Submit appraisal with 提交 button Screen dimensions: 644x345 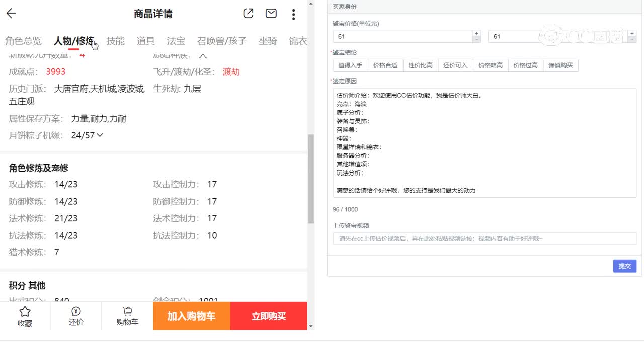click(x=624, y=266)
